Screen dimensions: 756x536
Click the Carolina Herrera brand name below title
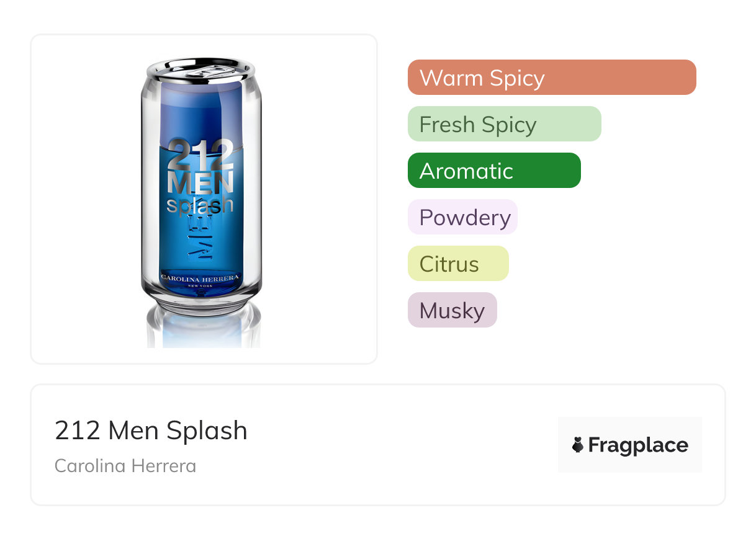pos(125,465)
